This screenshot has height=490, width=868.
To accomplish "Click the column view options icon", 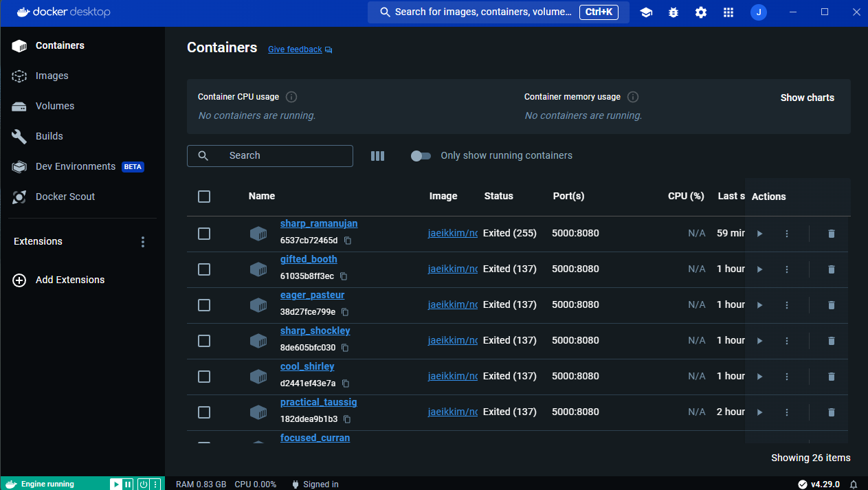I will 377,156.
